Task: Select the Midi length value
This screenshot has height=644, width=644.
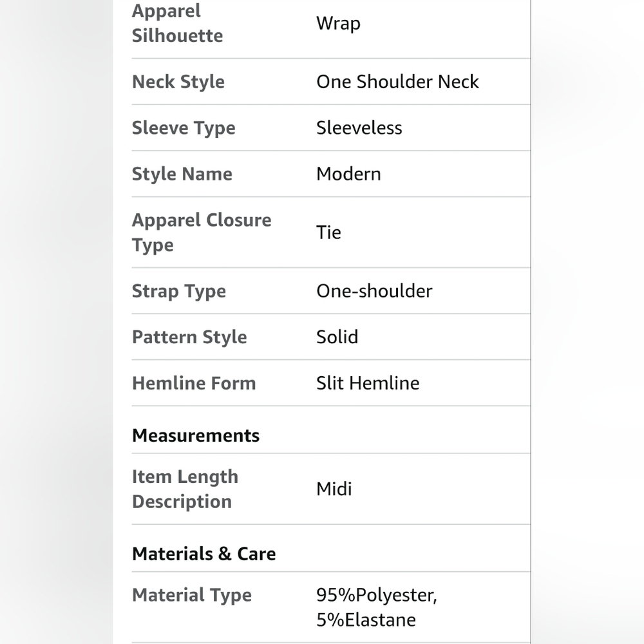Action: 334,489
